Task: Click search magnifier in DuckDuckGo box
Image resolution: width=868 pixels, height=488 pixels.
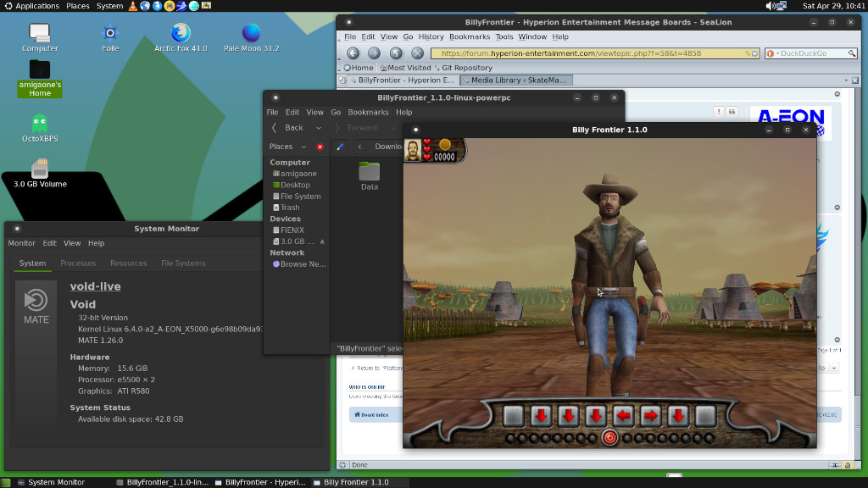Action: tap(852, 53)
